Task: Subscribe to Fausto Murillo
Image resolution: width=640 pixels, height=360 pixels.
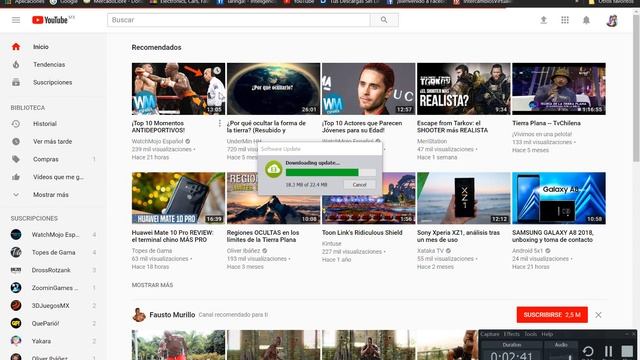Action: coord(552,315)
